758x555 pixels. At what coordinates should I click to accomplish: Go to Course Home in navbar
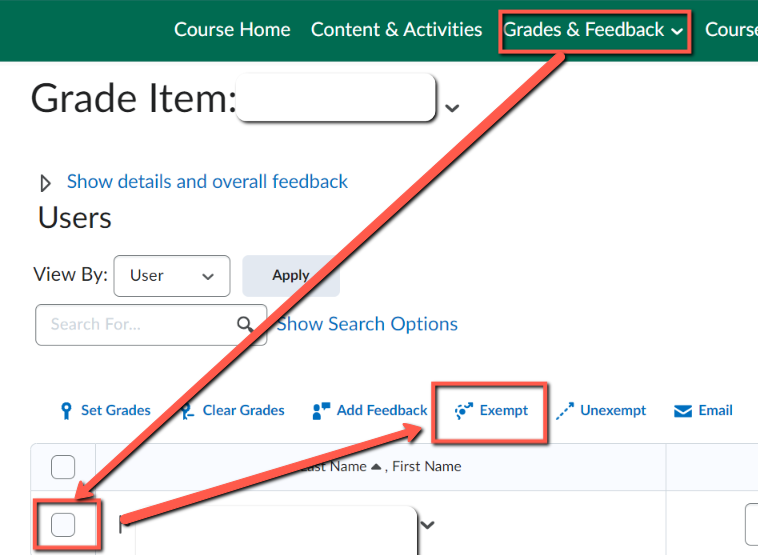pos(232,29)
